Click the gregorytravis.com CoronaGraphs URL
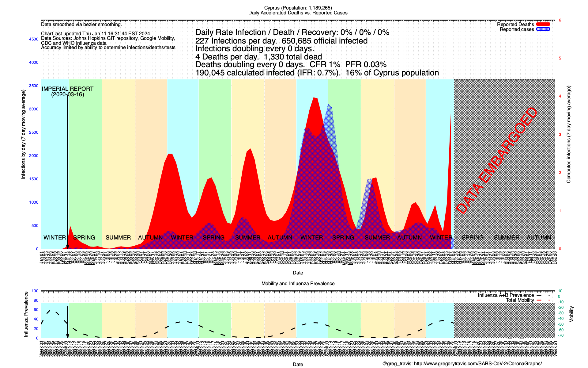The image size is (588, 368). tap(478, 364)
